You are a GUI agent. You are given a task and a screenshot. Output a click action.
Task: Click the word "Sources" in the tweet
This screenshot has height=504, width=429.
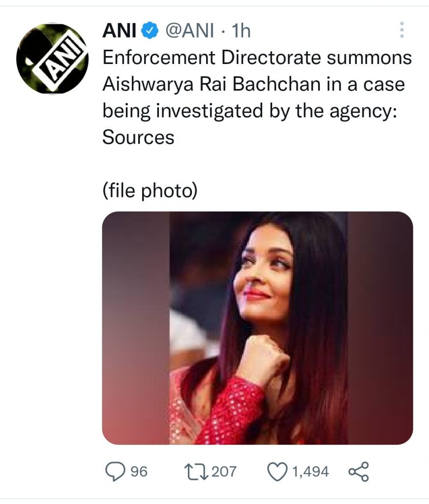pos(138,138)
